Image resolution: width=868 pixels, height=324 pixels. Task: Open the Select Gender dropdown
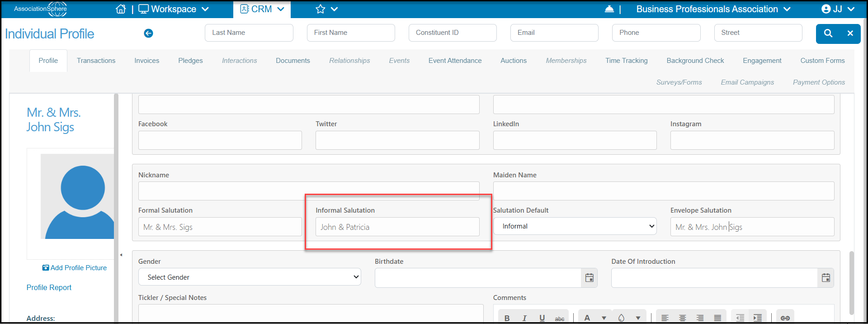point(250,277)
